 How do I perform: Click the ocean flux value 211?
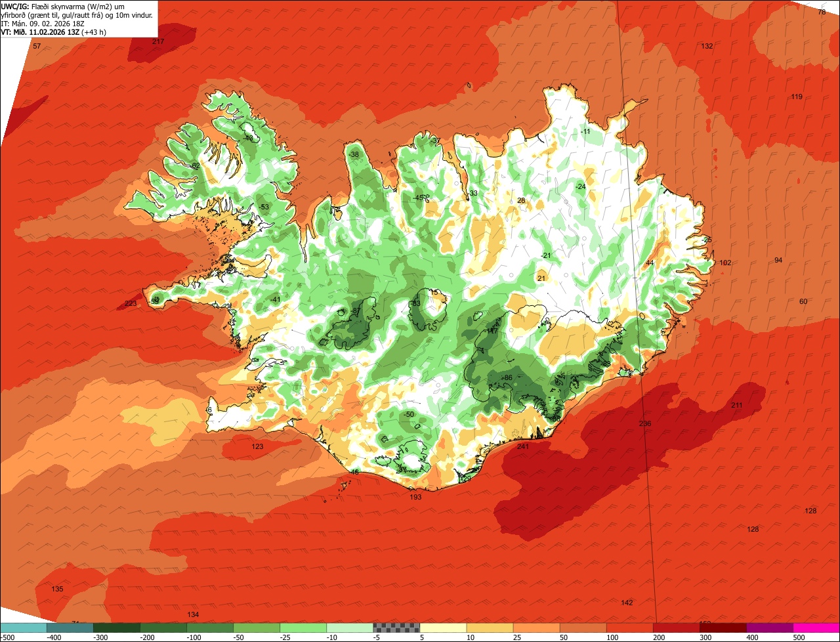click(x=737, y=406)
